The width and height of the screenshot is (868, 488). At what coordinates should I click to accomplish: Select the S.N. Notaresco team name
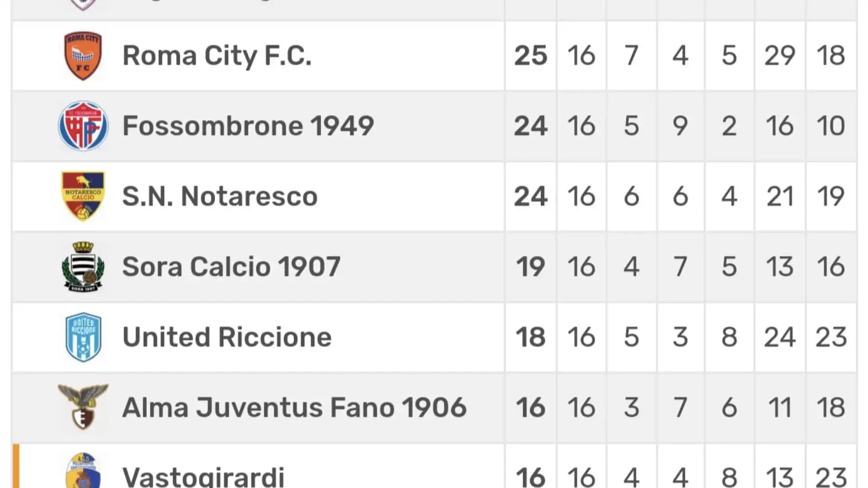tap(220, 196)
